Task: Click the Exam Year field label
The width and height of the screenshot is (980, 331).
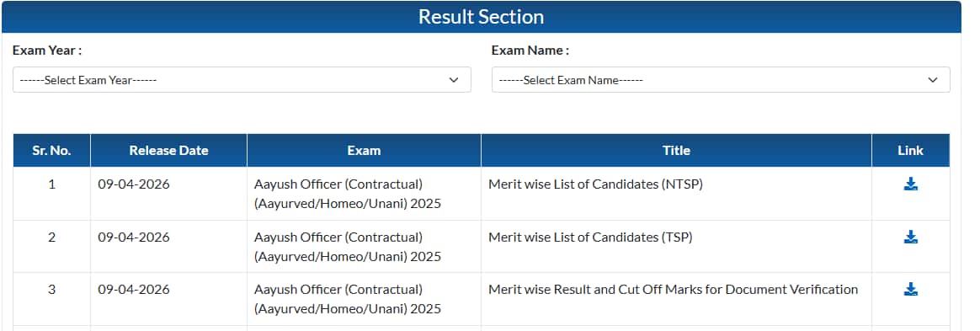Action: click(x=47, y=50)
